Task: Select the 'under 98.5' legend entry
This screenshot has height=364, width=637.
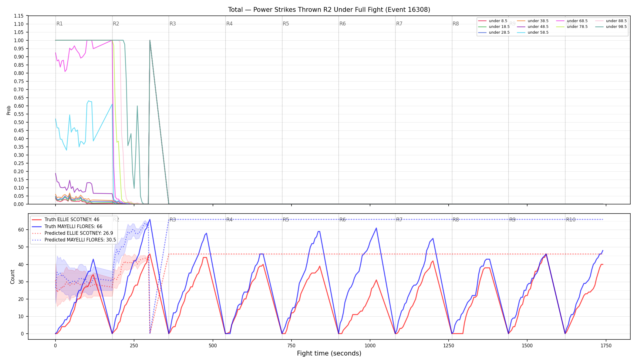Action: (611, 27)
